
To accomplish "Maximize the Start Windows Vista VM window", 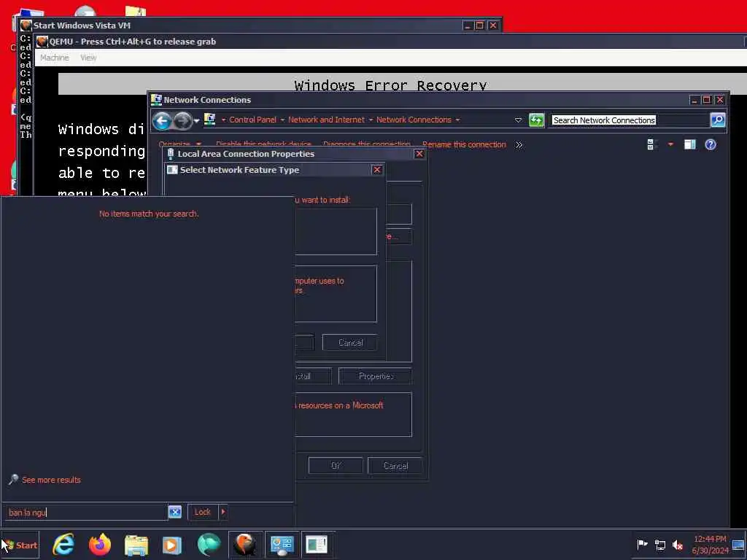I will [480, 26].
